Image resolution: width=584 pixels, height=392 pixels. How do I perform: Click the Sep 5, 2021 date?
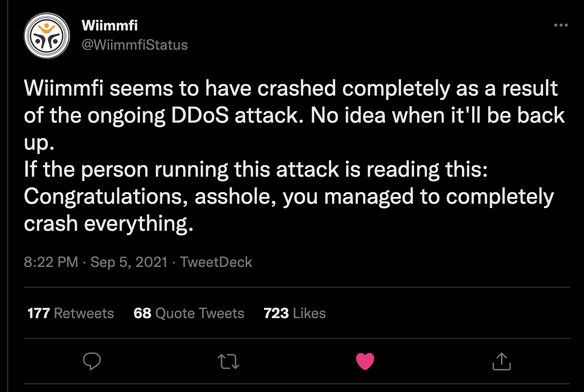coord(129,262)
